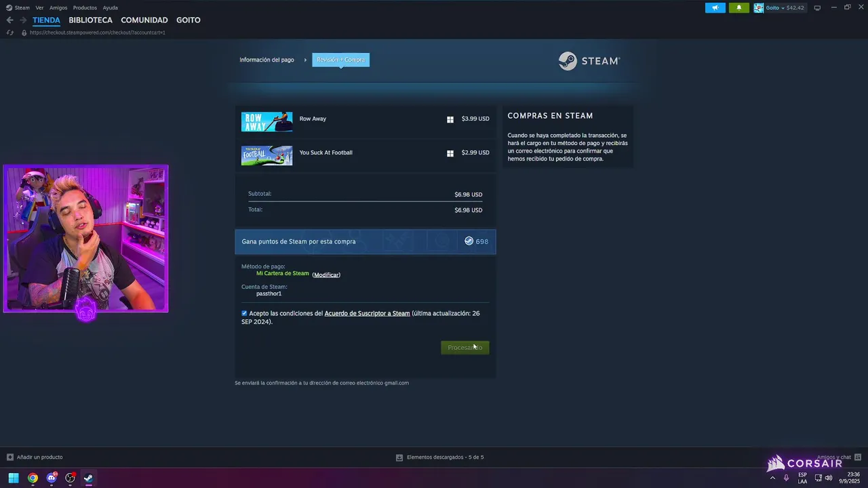Click the Gana puntos de Steam banner
The image size is (868, 488).
click(366, 241)
